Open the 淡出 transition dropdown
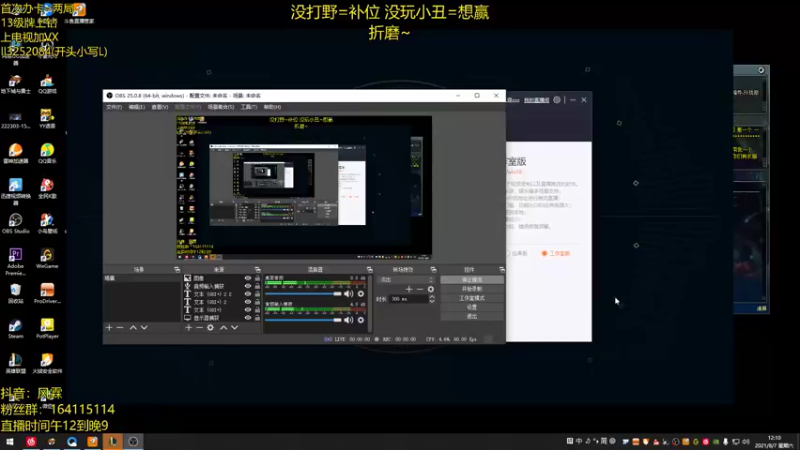The height and width of the screenshot is (450, 800). [x=406, y=280]
